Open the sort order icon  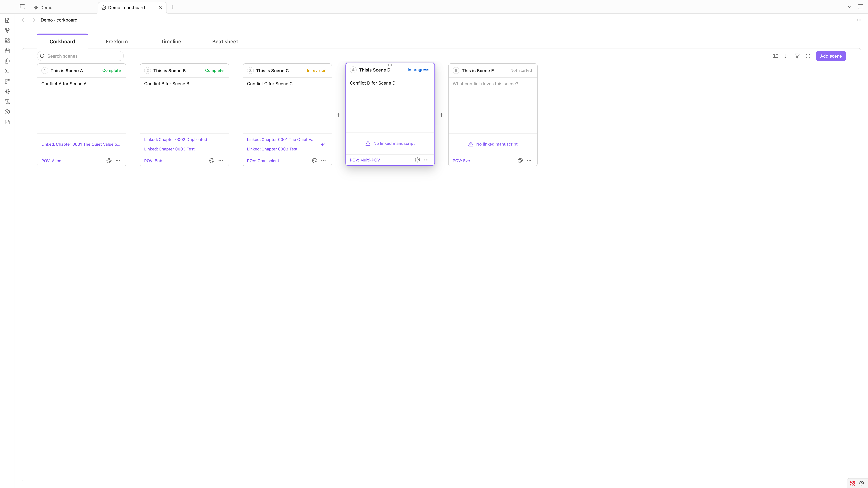(786, 56)
